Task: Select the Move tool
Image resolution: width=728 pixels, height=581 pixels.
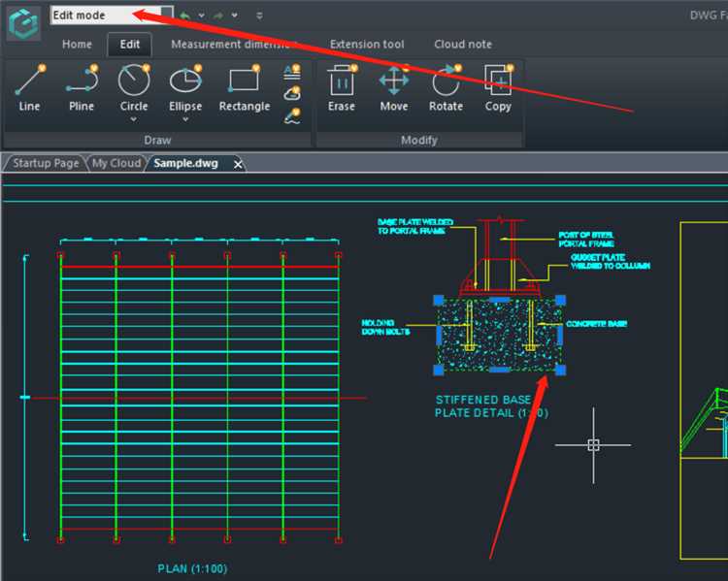Action: (393, 87)
